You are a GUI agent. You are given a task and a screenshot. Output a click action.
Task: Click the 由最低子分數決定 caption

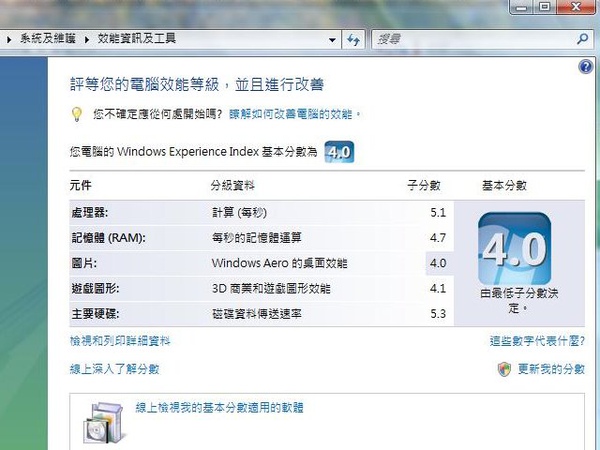coord(519,300)
